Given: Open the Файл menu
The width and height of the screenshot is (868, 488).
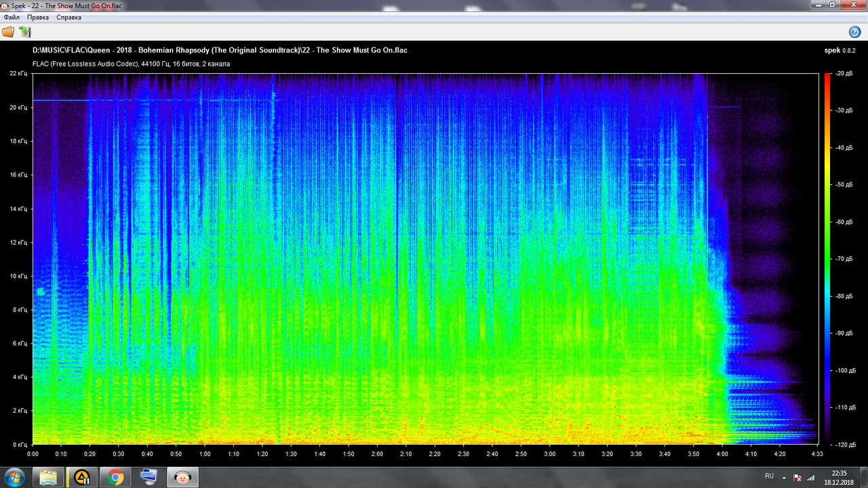Looking at the screenshot, I should 12,18.
